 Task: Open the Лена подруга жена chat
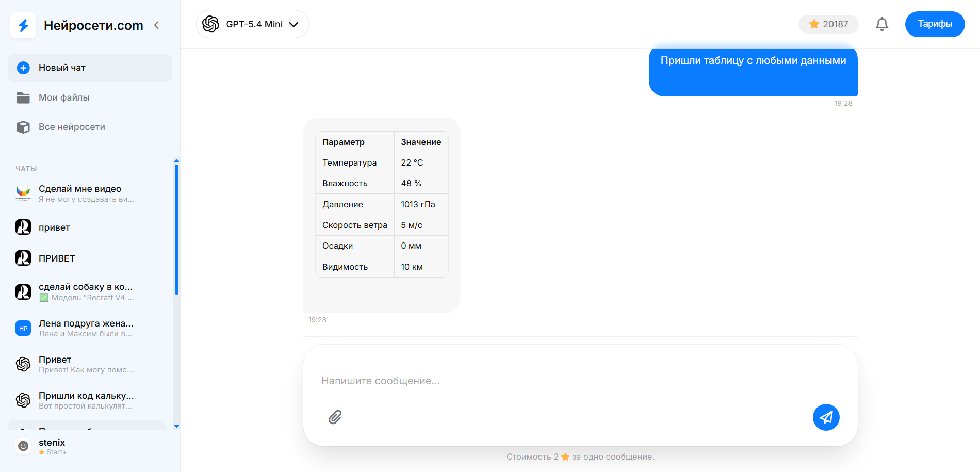click(x=86, y=328)
